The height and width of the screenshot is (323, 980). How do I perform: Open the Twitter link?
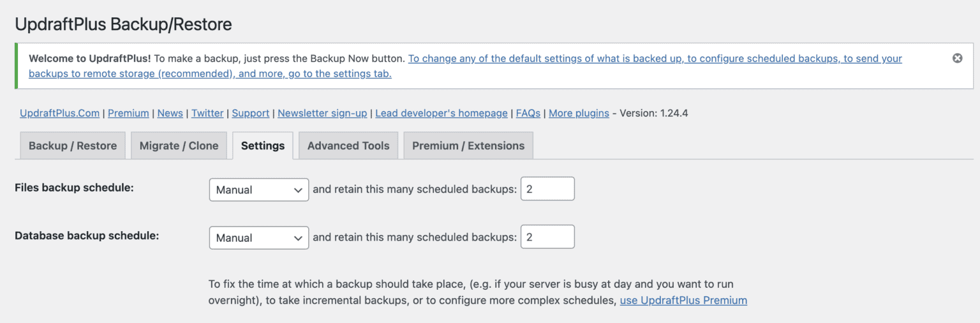coord(207,113)
